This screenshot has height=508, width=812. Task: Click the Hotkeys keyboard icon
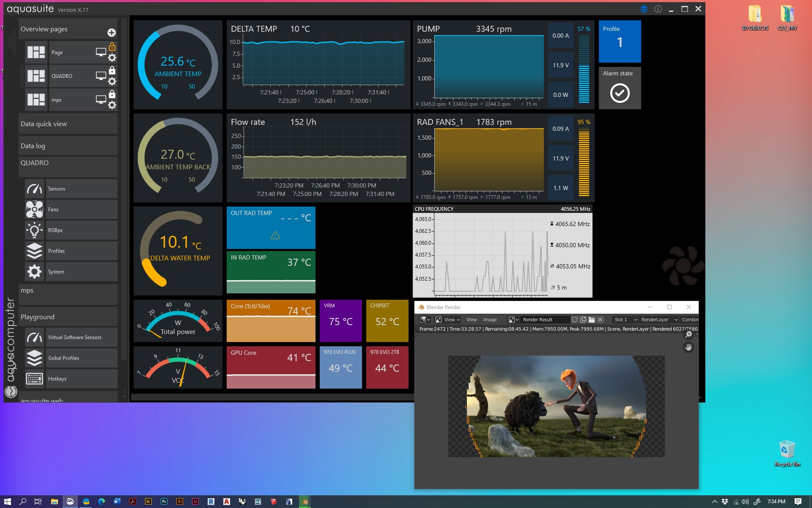click(34, 379)
